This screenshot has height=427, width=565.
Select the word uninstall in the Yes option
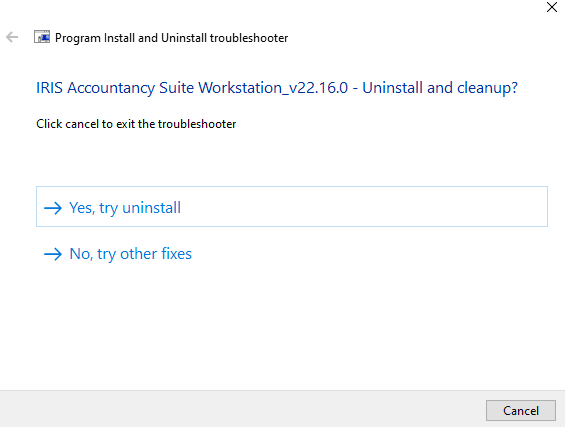tap(152, 208)
